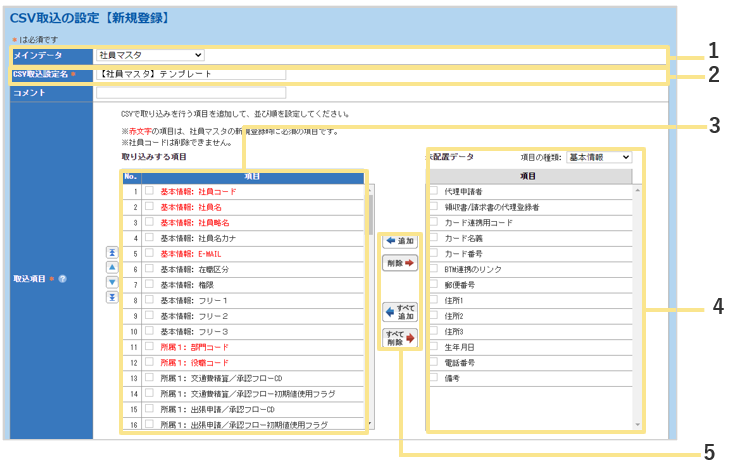This screenshot has width=729, height=464.
Task: Focus the コメント input field
Action: (190, 93)
